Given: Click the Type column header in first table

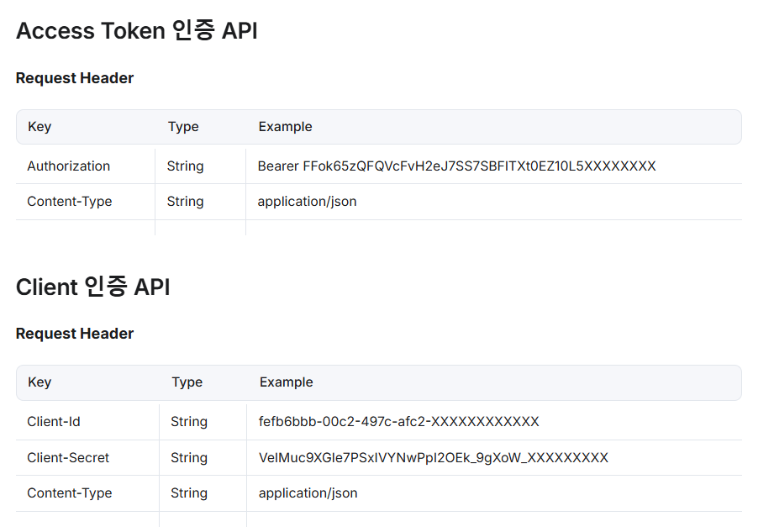Looking at the screenshot, I should [x=183, y=127].
